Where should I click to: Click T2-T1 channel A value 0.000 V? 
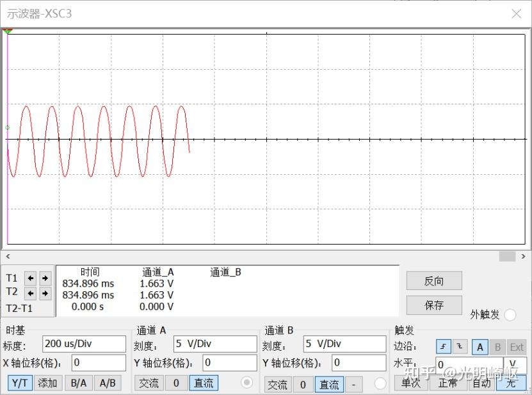coord(156,307)
